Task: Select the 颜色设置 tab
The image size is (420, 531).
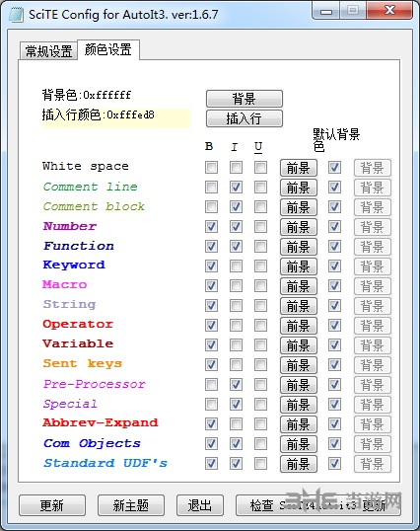Action: click(x=108, y=49)
